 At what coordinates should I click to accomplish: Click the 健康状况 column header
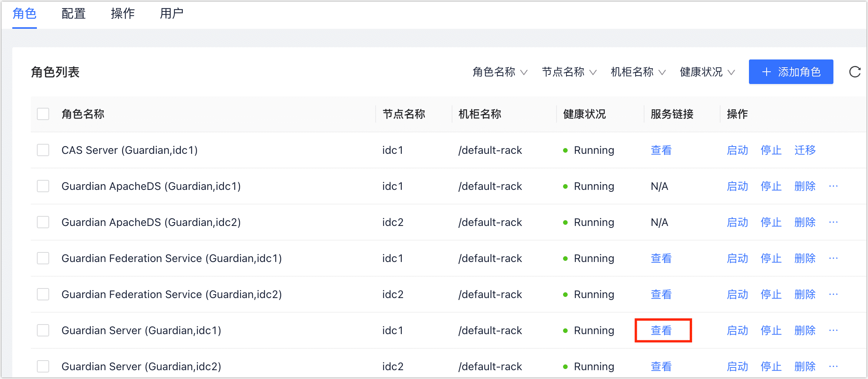coord(585,114)
